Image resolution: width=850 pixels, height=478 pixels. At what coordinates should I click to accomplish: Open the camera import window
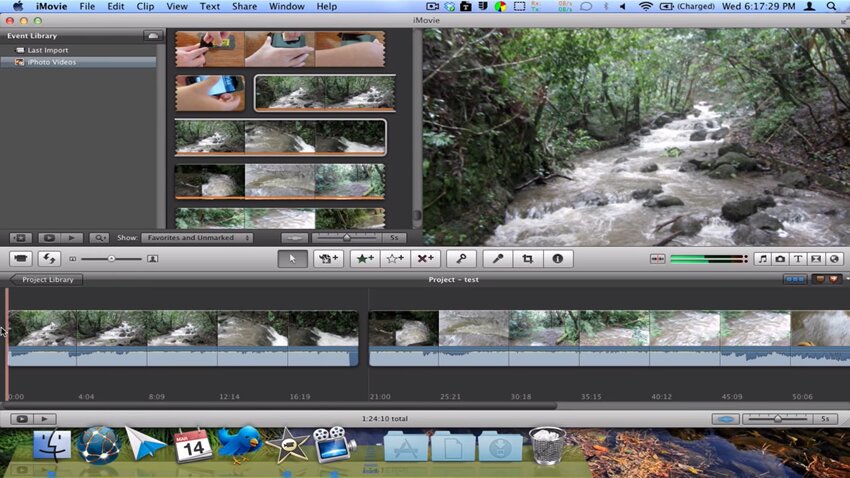(x=21, y=259)
